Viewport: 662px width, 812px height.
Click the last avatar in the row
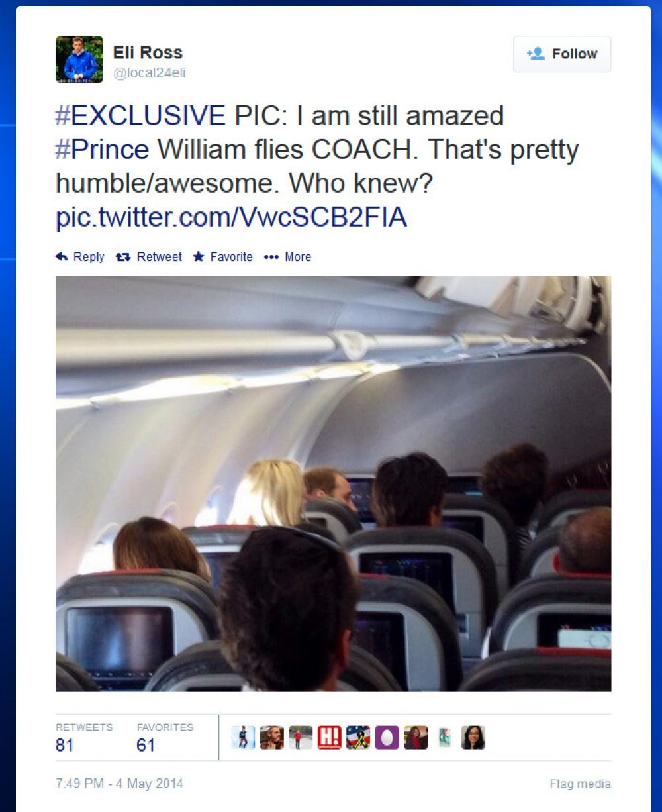coord(473,737)
